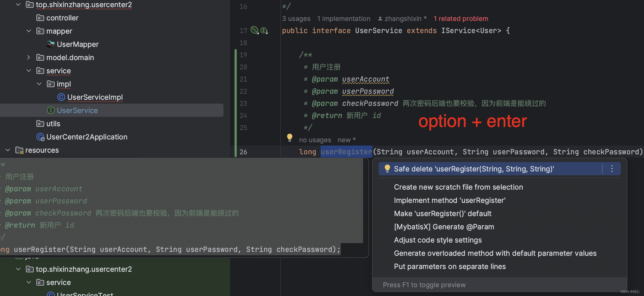
Task: Collapse the top.shixinzhang.usercenter2 main package
Action: coord(18,4)
